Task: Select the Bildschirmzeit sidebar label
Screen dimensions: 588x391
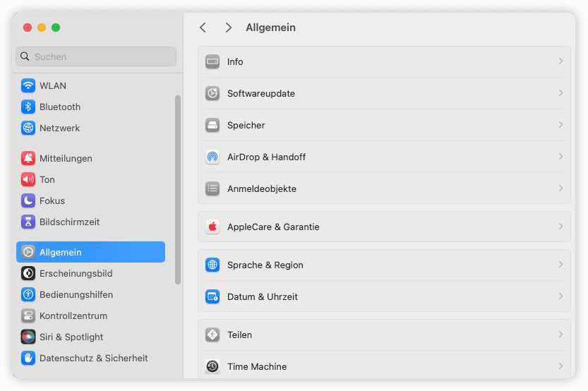Action: [69, 222]
